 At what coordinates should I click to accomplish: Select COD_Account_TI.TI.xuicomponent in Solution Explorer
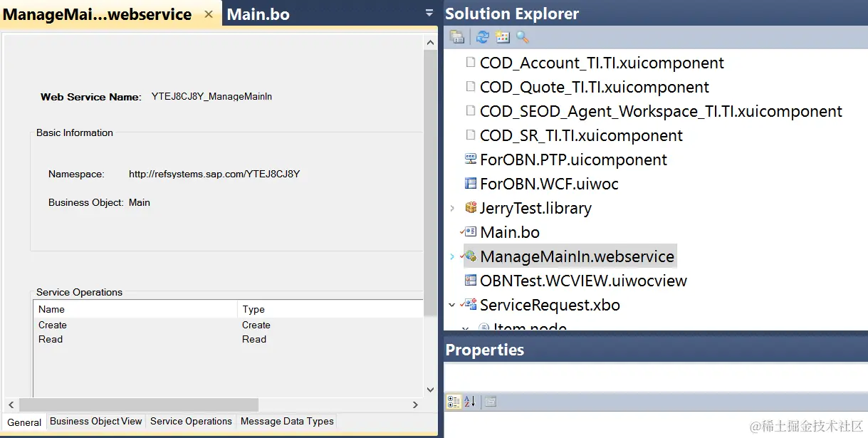(602, 63)
